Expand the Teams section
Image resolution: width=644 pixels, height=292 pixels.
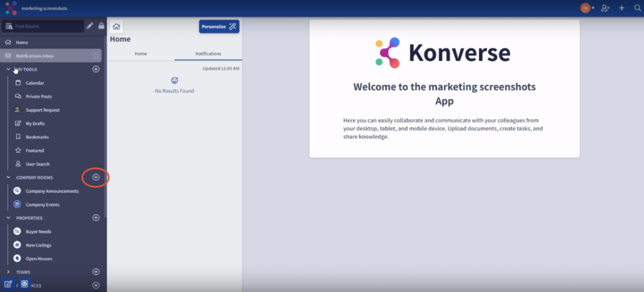pos(8,272)
